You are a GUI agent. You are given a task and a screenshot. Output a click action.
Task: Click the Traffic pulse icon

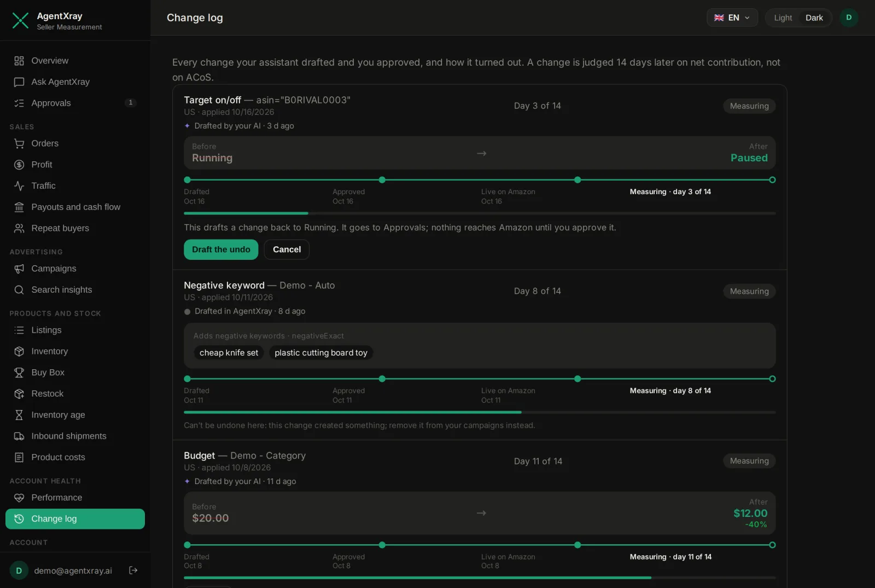pyautogui.click(x=19, y=186)
